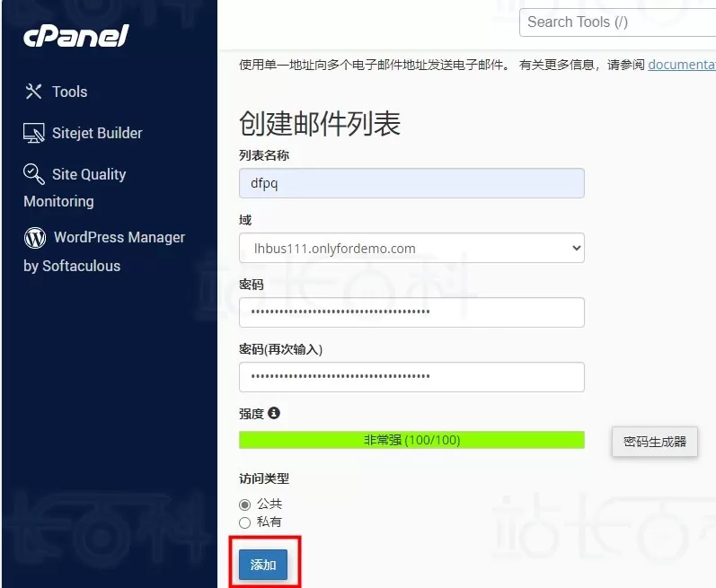
Task: Focus the Search Tools field
Action: click(617, 22)
